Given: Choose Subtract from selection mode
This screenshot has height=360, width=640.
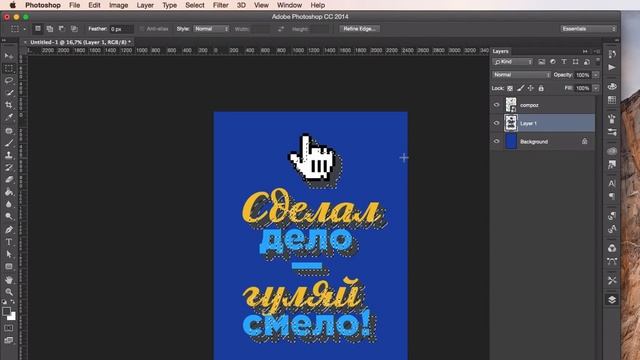Looking at the screenshot, I should [x=62, y=29].
